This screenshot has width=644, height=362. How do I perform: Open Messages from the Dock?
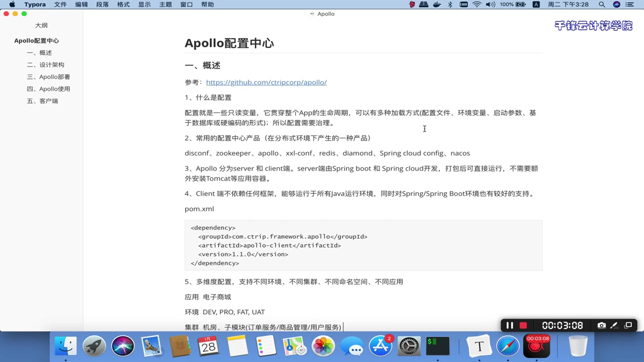pos(352,346)
